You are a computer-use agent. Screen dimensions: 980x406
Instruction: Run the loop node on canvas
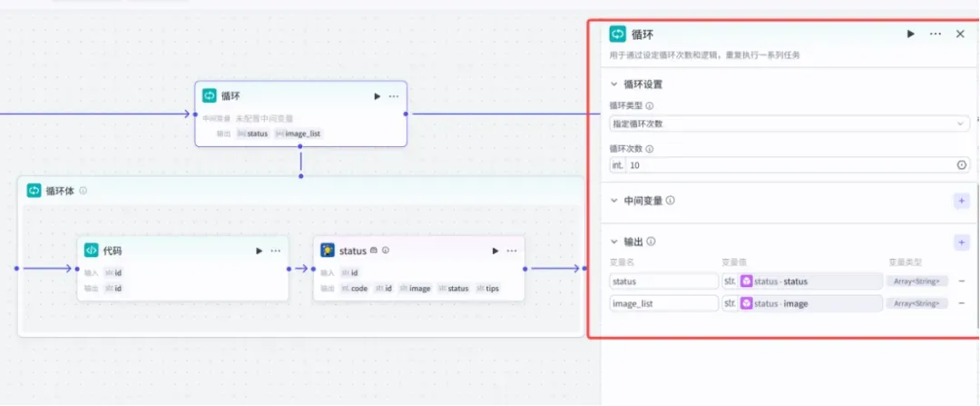(377, 96)
